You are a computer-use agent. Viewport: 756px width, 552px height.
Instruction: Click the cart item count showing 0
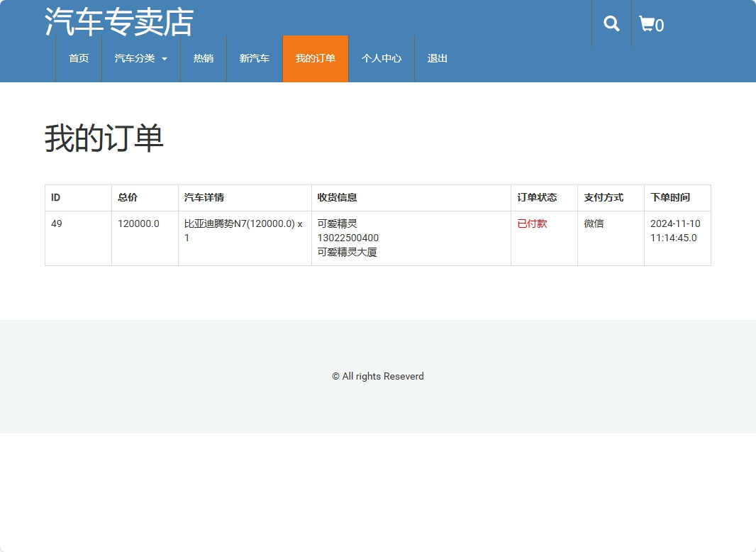(659, 25)
